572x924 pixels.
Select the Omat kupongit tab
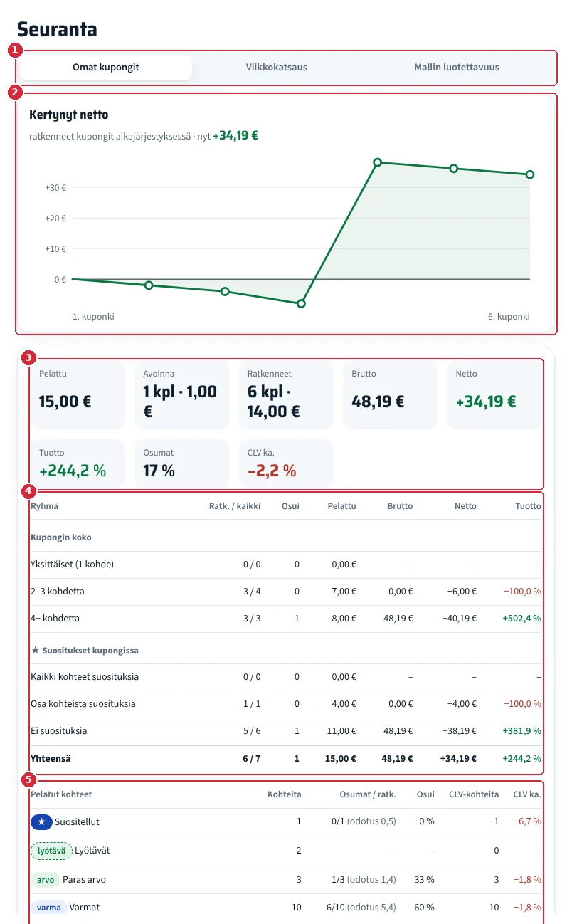[106, 68]
